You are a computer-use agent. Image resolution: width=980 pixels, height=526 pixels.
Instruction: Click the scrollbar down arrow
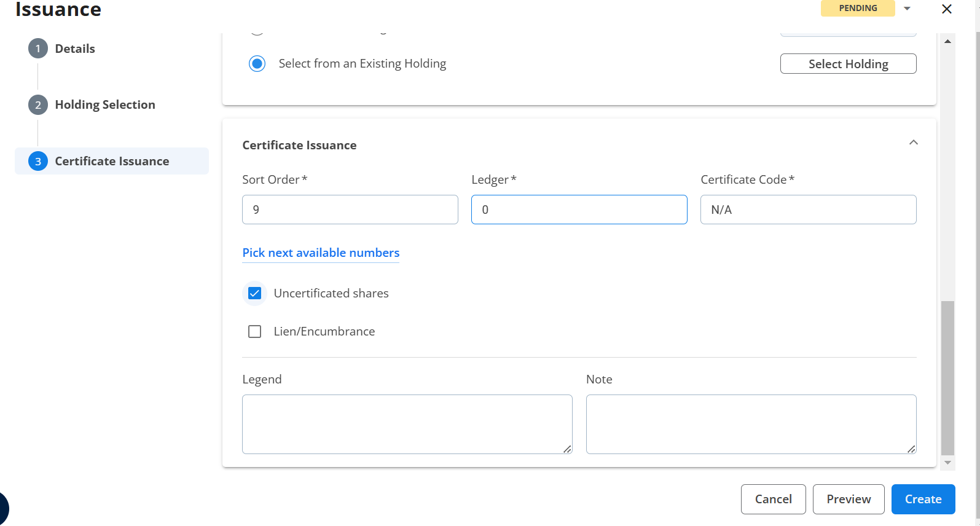[x=947, y=463]
